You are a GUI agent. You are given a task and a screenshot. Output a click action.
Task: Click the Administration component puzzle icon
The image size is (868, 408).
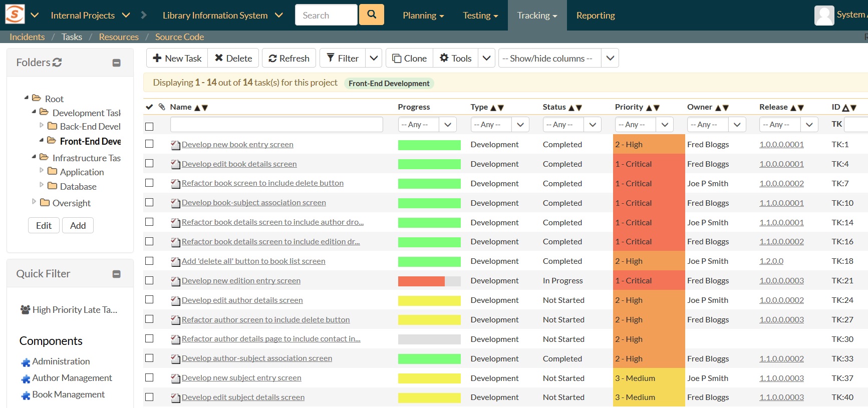coord(26,362)
